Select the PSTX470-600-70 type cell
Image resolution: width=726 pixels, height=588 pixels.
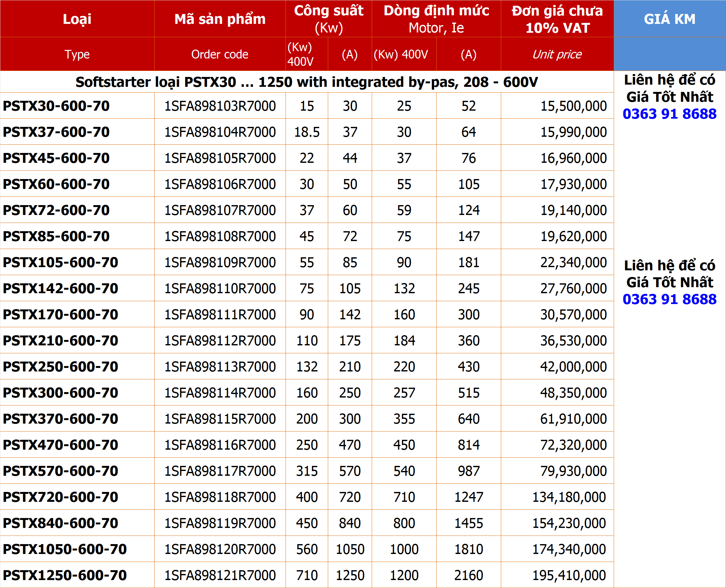[x=77, y=445]
